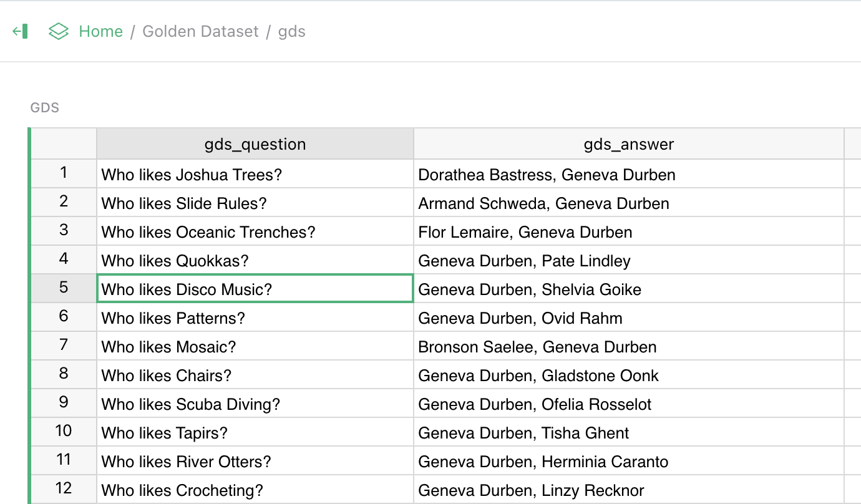Select row number 10 header

tap(64, 432)
